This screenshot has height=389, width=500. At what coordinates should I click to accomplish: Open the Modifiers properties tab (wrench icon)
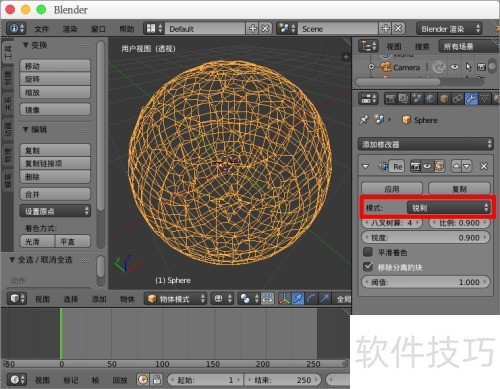coord(471,99)
